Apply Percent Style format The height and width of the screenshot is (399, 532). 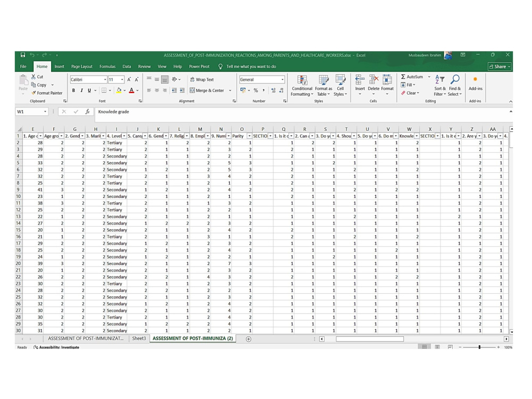(x=256, y=90)
